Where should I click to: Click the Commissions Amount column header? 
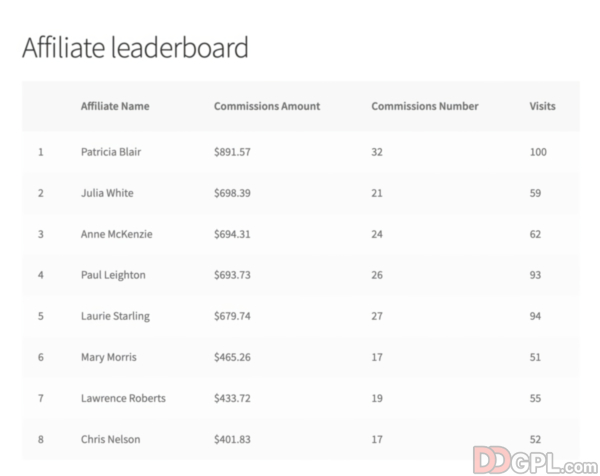(265, 106)
